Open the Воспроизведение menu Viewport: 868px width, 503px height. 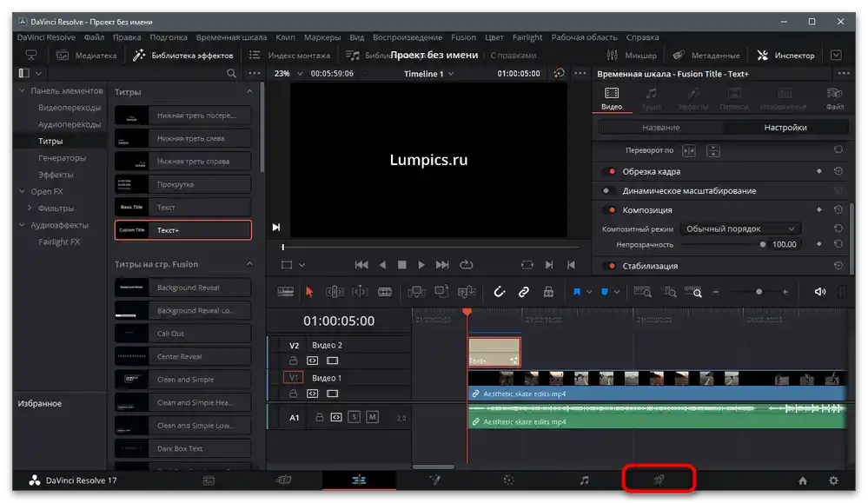click(x=407, y=37)
